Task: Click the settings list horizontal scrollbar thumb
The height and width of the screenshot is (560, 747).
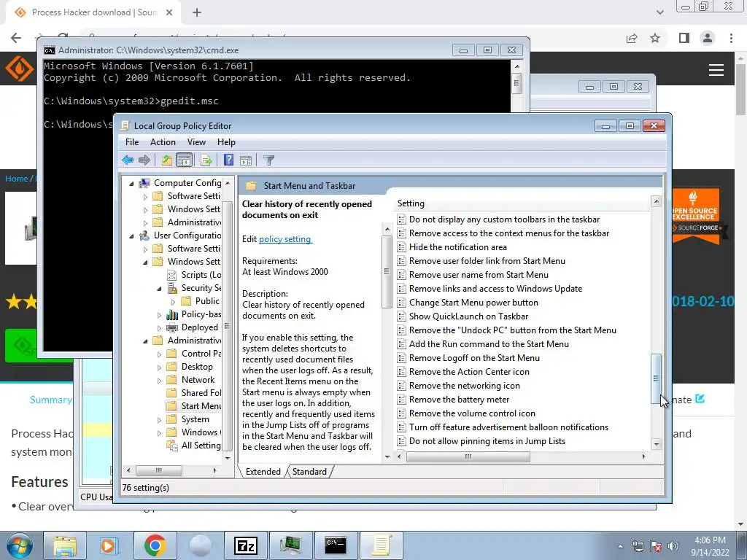Action: pos(468,456)
